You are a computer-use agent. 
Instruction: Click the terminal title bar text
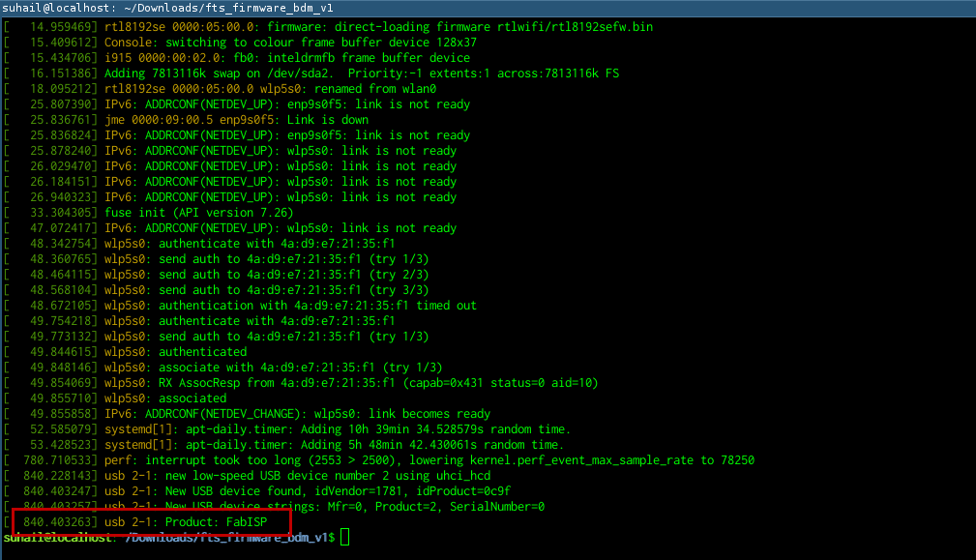[x=167, y=8]
